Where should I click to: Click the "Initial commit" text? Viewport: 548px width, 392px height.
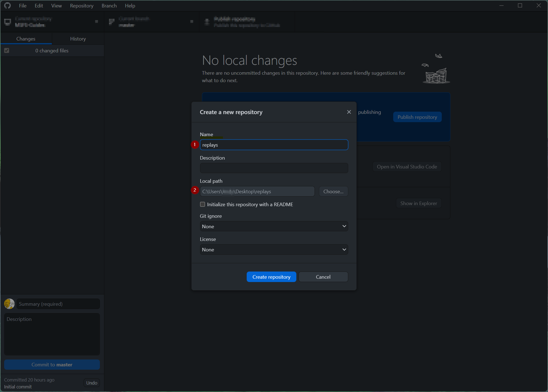coord(18,387)
